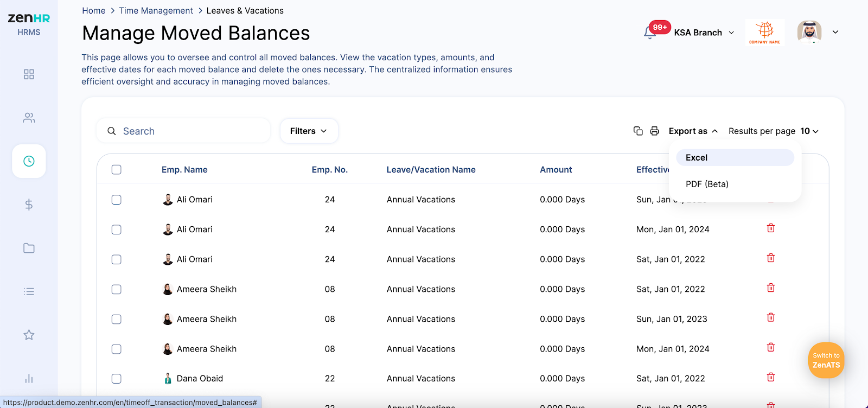Open the documents folder icon in sidebar
The height and width of the screenshot is (408, 868).
pyautogui.click(x=29, y=248)
